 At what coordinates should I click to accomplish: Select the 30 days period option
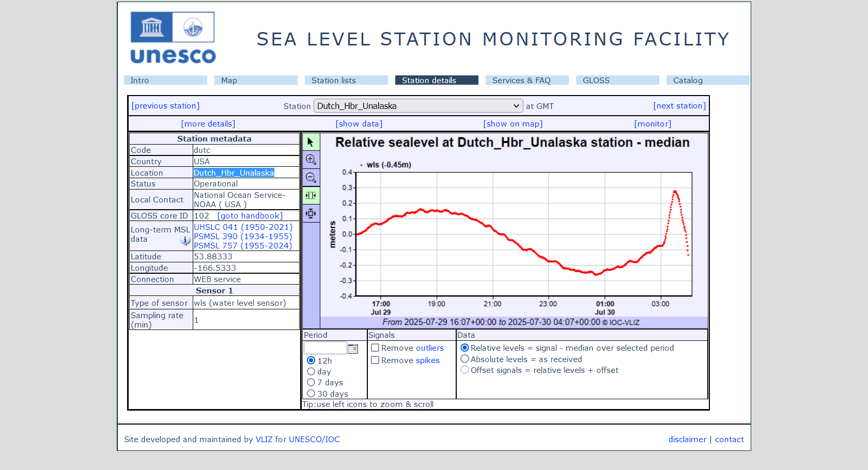(311, 394)
